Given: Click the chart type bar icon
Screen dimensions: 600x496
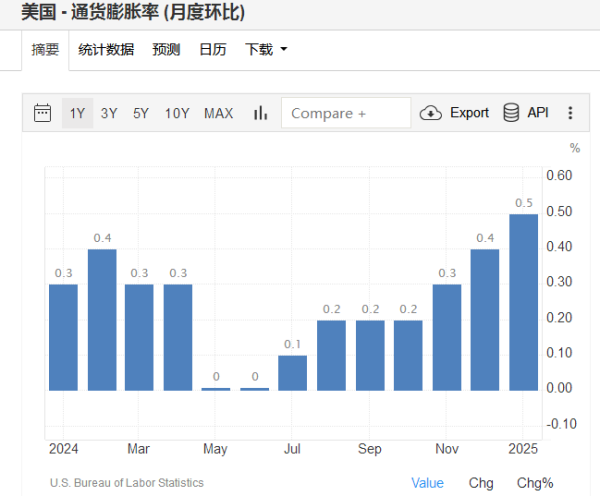Looking at the screenshot, I should point(260,113).
